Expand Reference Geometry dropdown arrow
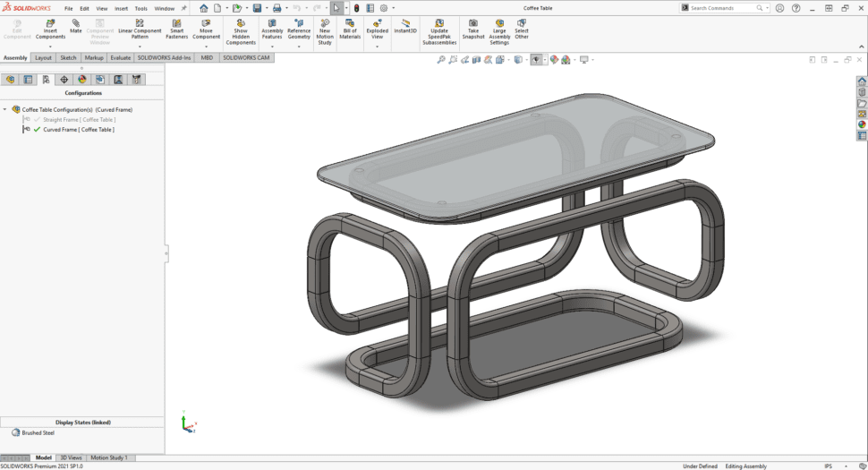868x470 pixels. pos(299,47)
